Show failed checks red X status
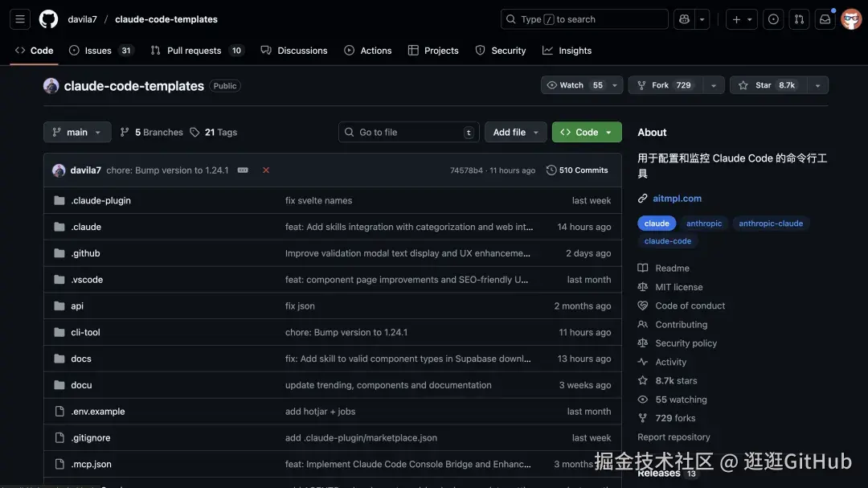 [266, 170]
